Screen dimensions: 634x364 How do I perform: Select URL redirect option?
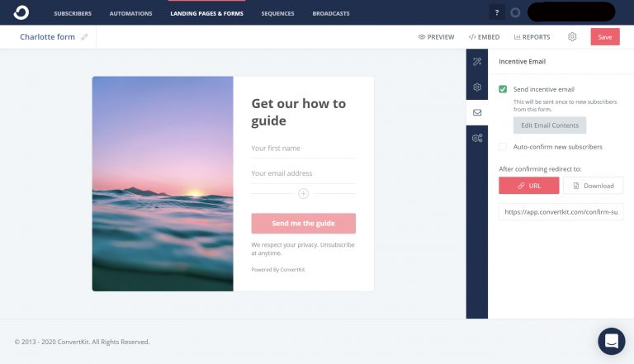click(529, 186)
